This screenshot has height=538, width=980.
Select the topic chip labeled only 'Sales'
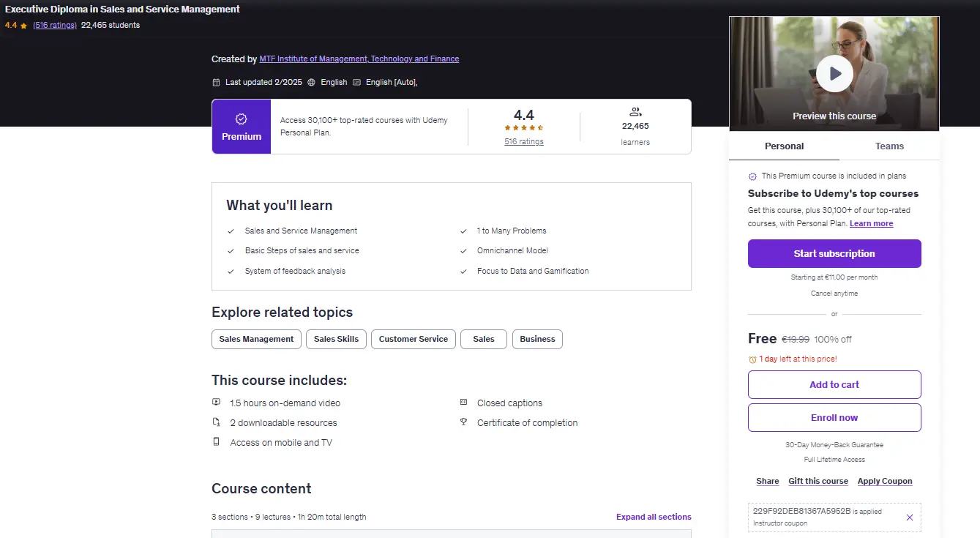click(x=484, y=340)
